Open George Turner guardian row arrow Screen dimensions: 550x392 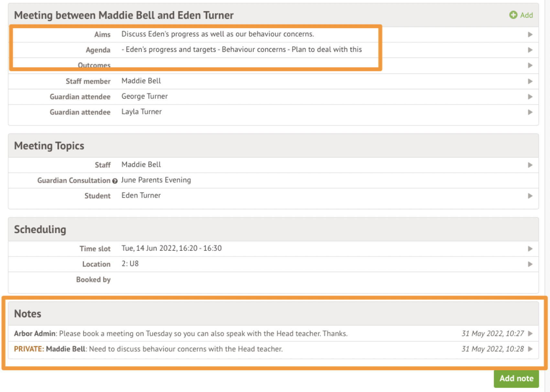[530, 97]
